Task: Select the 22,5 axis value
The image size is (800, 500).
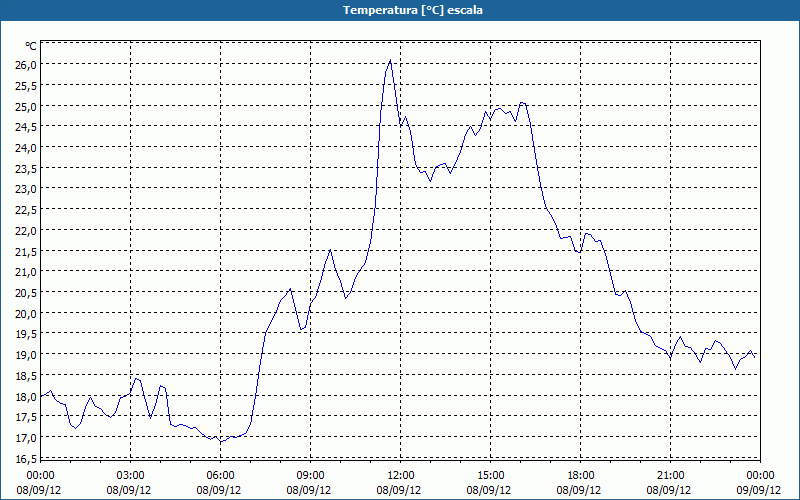Action: click(26, 210)
